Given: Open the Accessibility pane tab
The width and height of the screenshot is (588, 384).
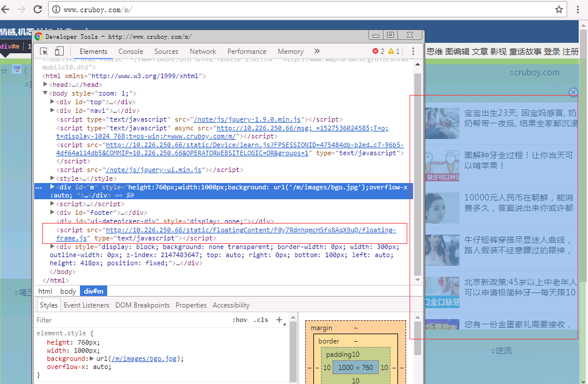Looking at the screenshot, I should coord(231,305).
